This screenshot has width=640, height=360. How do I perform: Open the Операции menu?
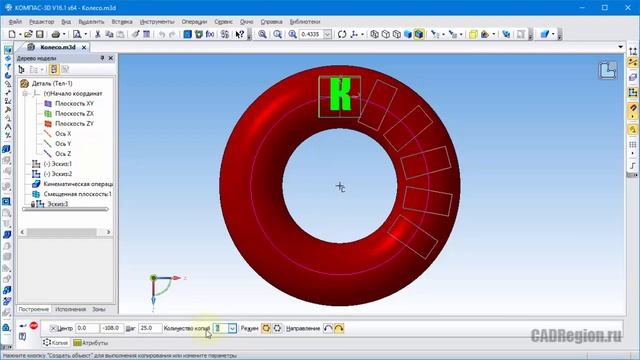click(x=194, y=22)
